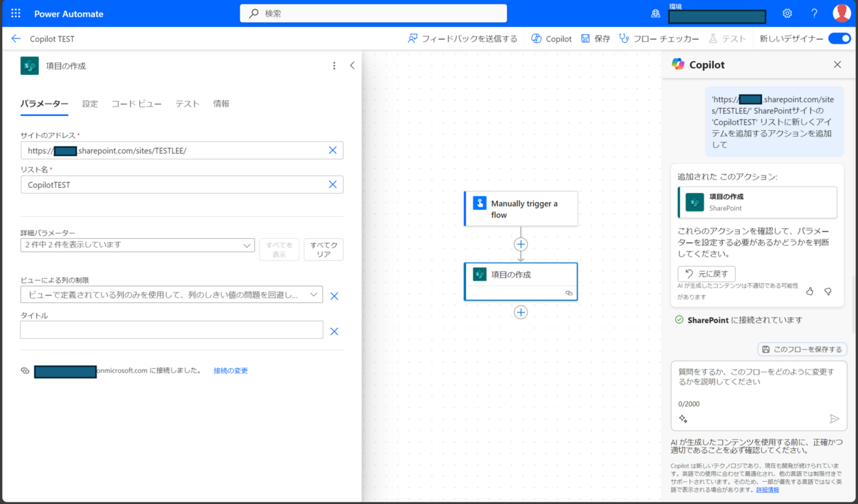858x504 pixels.
Task: Expand the advanced parameters dropdown
Action: point(138,244)
